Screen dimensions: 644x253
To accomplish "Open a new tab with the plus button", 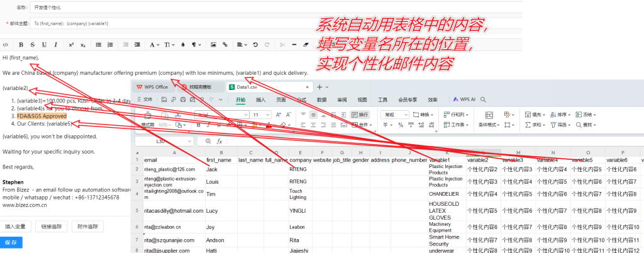I will (320, 87).
